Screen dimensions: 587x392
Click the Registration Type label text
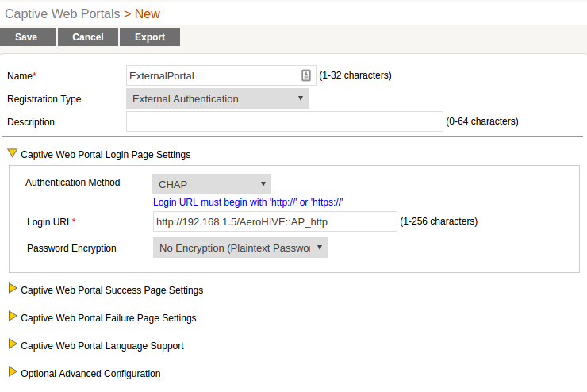pyautogui.click(x=44, y=99)
